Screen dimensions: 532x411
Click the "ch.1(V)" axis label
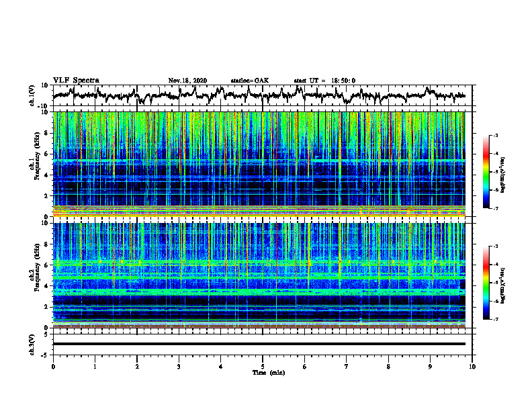(32, 95)
